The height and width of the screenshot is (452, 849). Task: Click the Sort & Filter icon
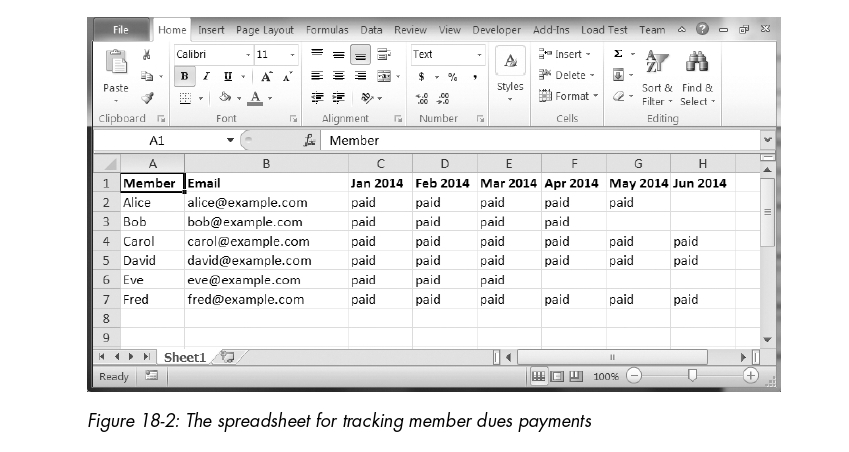(656, 73)
